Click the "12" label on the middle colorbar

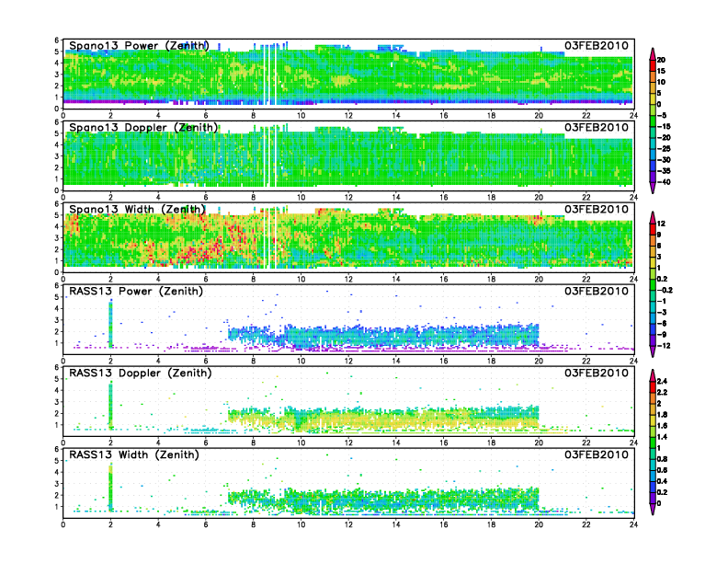pyautogui.click(x=661, y=224)
